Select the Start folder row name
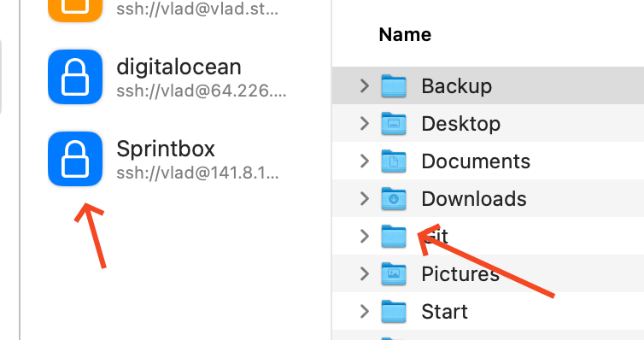644x340 pixels. pyautogui.click(x=444, y=312)
